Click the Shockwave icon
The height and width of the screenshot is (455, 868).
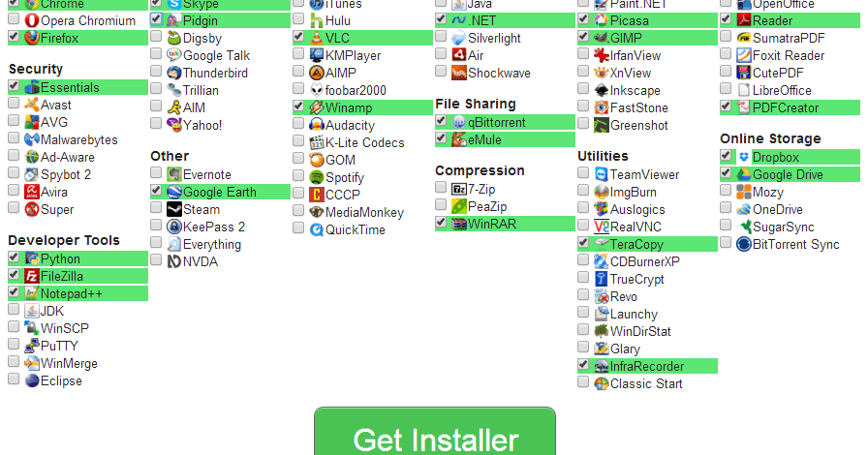click(x=459, y=73)
